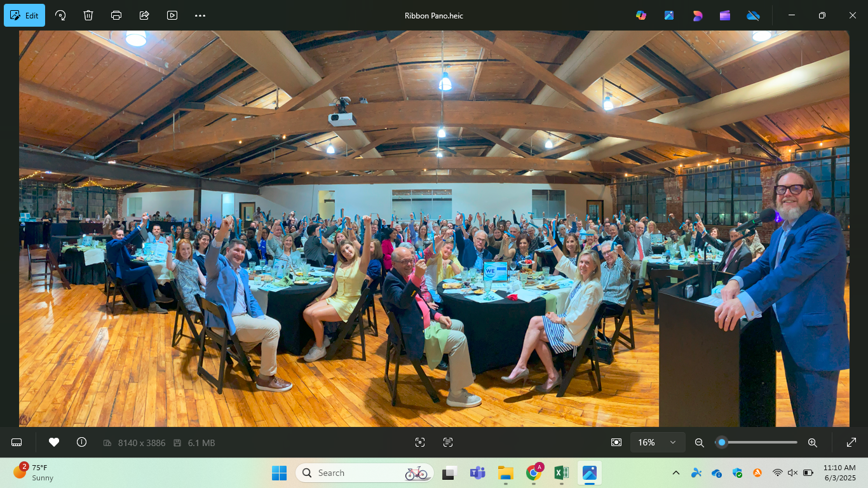Toggle the favorite heart on this photo
Screen dimensions: 868x488
pyautogui.click(x=54, y=442)
